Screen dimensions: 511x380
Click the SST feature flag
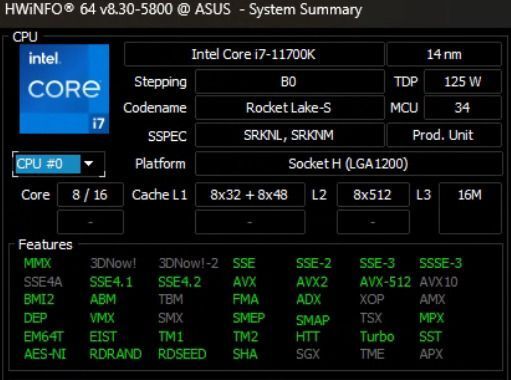pos(430,337)
